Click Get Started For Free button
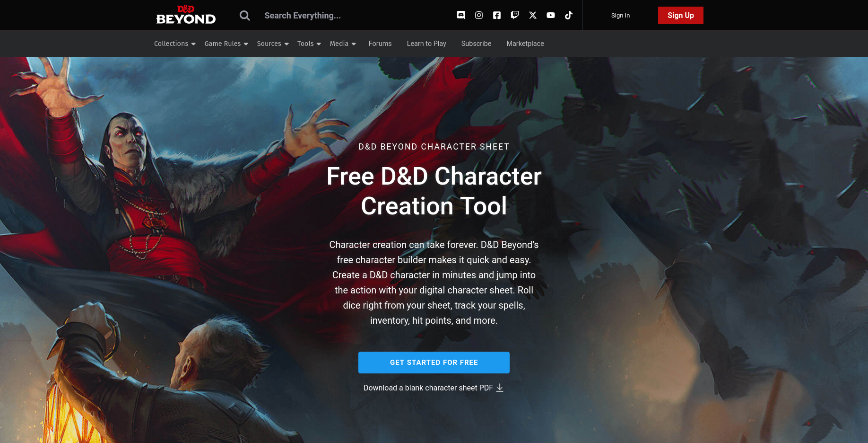Viewport: 868px width, 443px height. click(434, 363)
